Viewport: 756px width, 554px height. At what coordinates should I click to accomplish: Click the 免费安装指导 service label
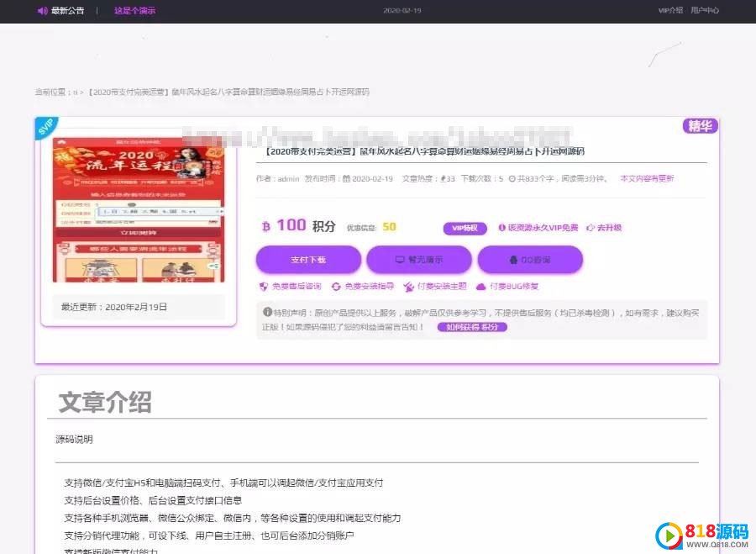point(370,286)
